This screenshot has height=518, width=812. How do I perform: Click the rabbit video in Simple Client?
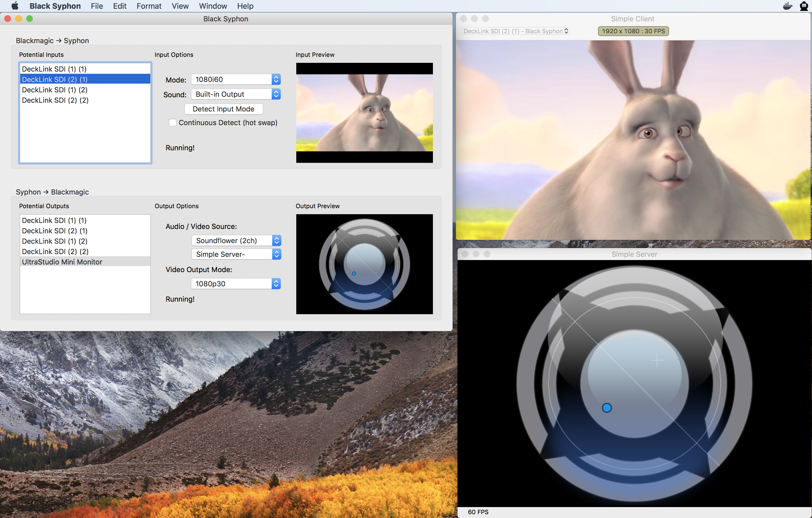[633, 140]
